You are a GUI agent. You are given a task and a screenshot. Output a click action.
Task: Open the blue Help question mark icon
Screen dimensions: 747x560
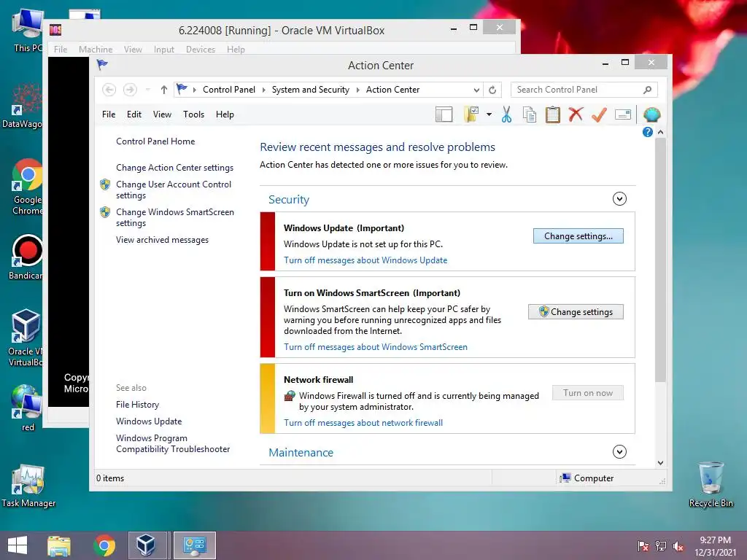click(648, 132)
